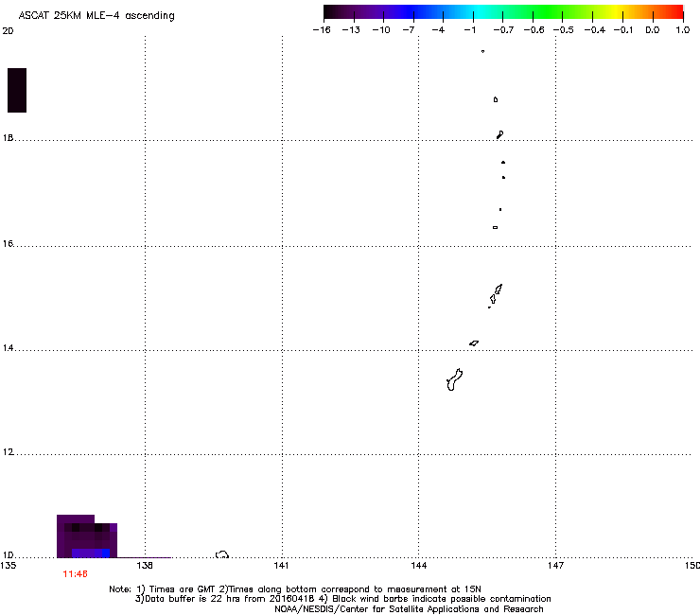The height and width of the screenshot is (615, 700).
Task: Click the latitude label "12"
Action: coord(8,452)
